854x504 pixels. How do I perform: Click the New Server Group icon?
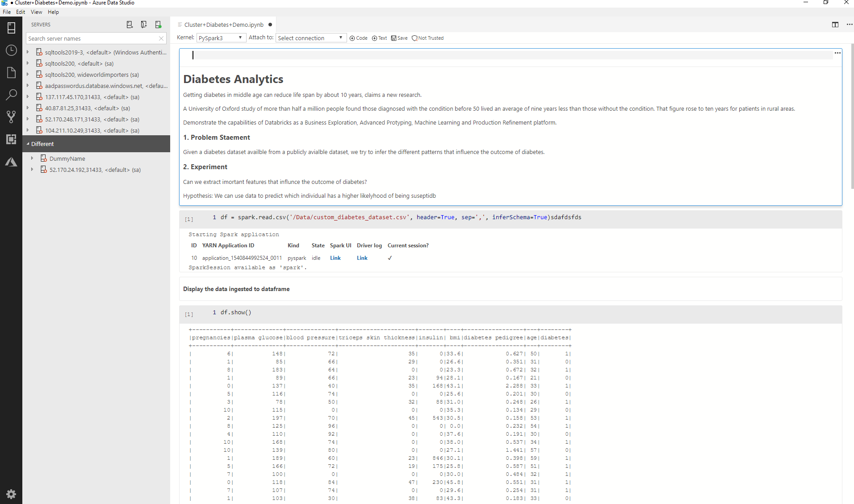tap(144, 25)
